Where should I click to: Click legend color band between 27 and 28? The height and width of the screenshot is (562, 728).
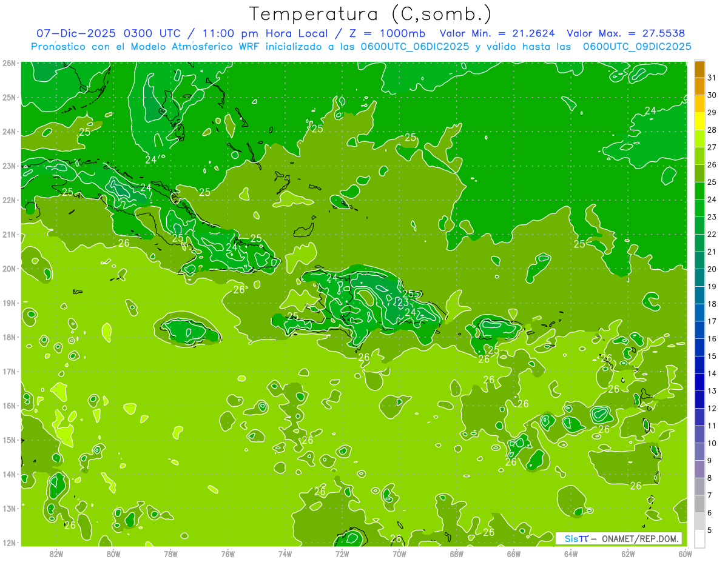699,138
